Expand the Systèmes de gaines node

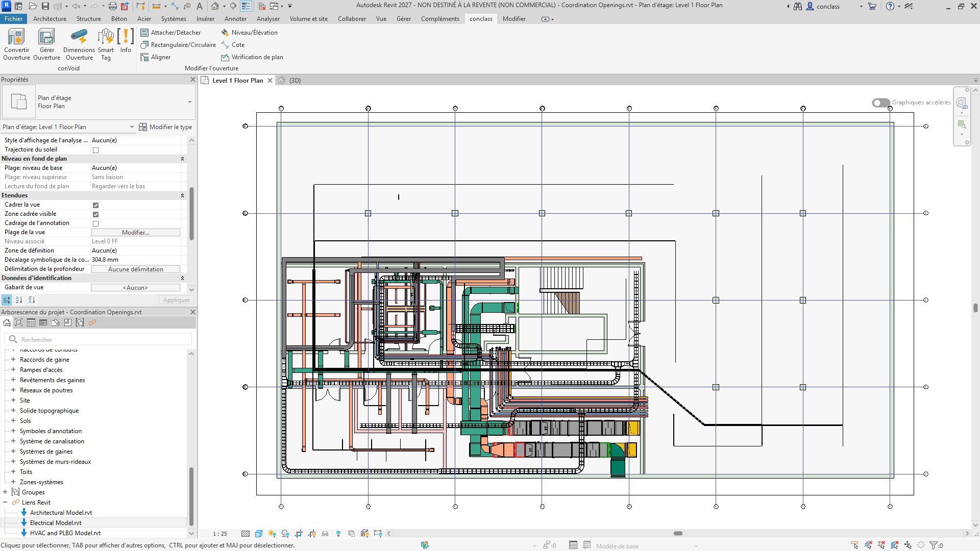[x=13, y=452]
